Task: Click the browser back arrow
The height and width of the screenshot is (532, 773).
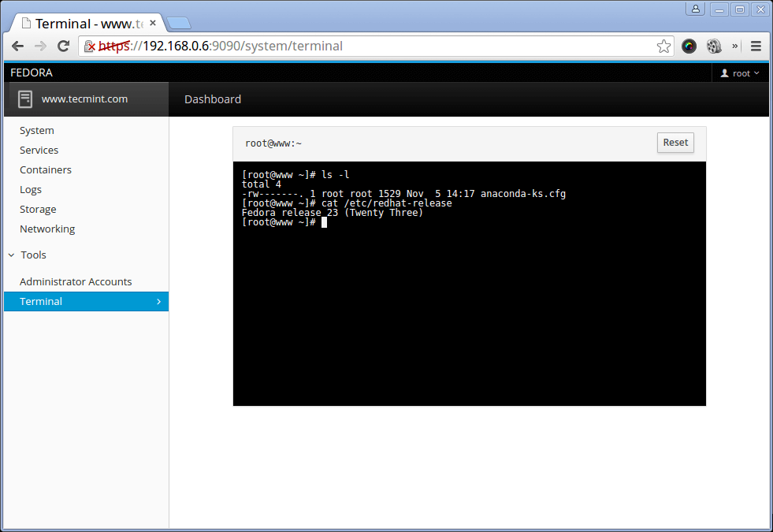Action: pos(18,46)
